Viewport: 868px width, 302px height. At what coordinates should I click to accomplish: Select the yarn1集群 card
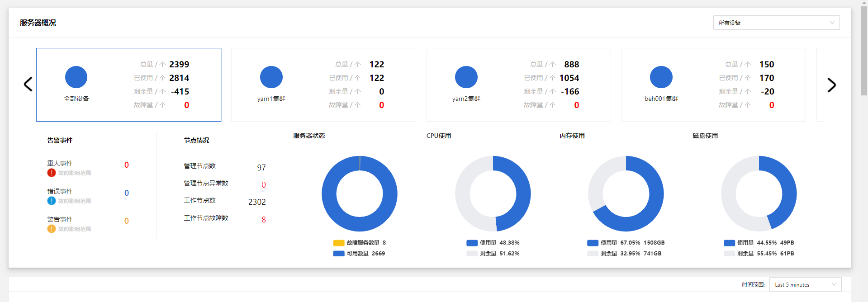323,85
